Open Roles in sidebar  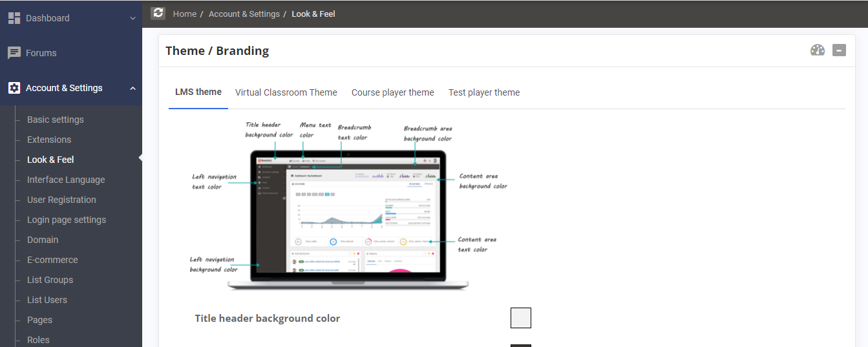(x=38, y=340)
